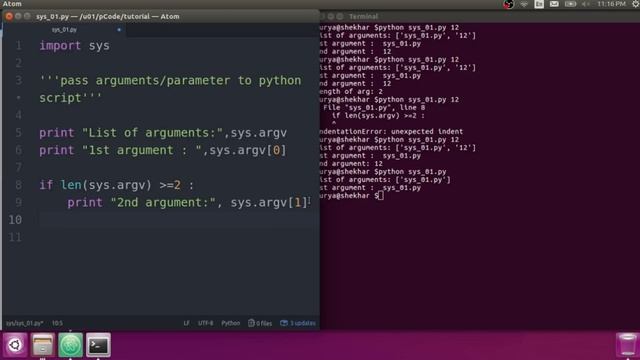
Task: Open the 3 updates package indicator
Action: point(298,323)
